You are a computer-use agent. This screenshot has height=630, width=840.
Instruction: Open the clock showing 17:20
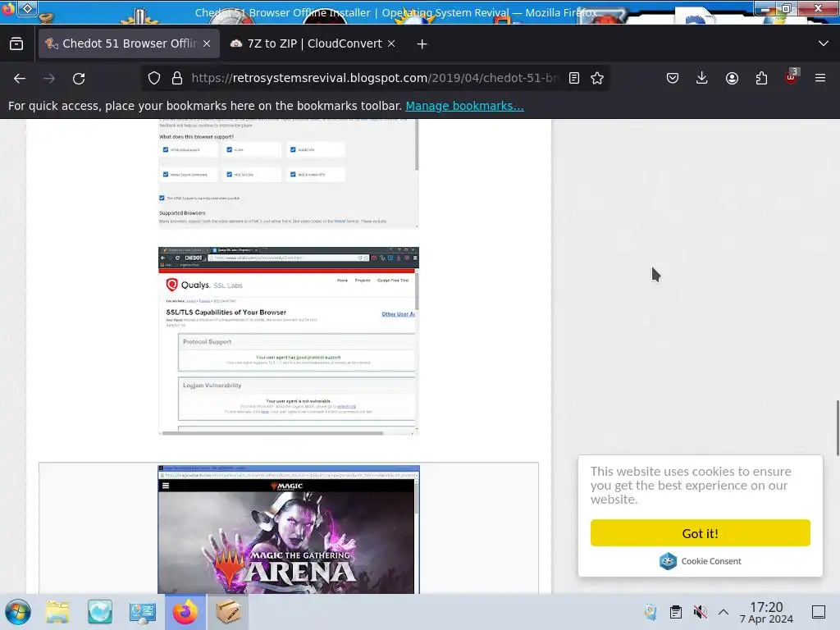[766, 612]
